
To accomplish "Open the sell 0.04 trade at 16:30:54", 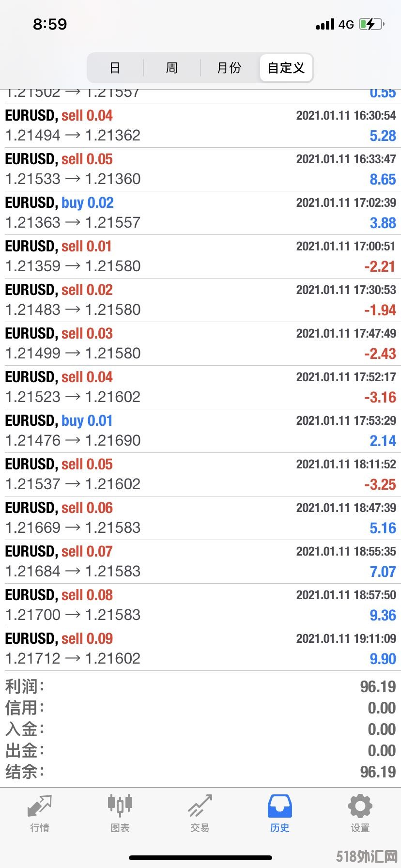I will coord(200,126).
